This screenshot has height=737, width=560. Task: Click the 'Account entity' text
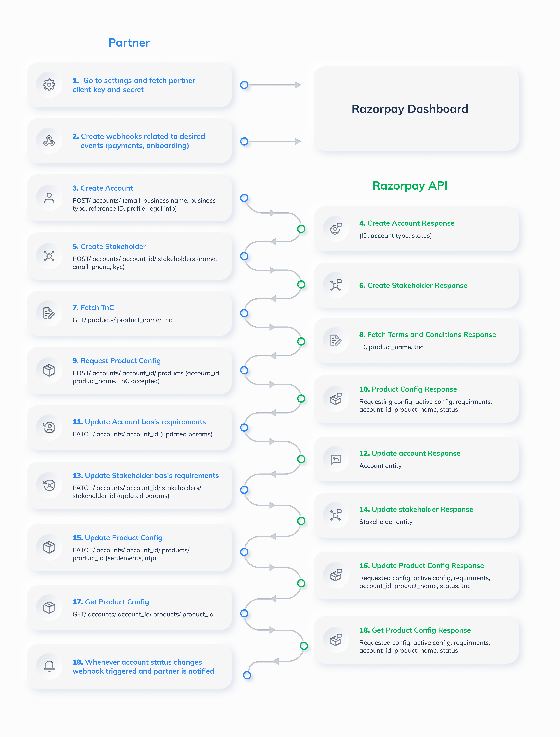coord(380,466)
